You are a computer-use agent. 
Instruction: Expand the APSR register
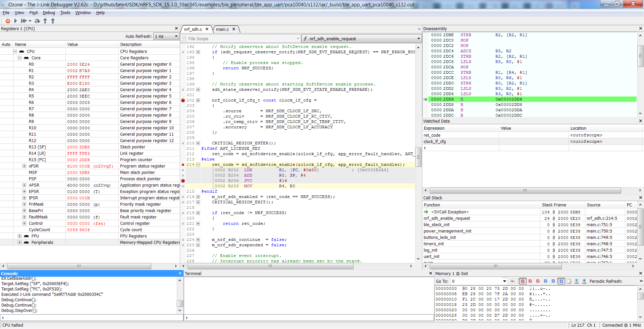pyautogui.click(x=24, y=185)
